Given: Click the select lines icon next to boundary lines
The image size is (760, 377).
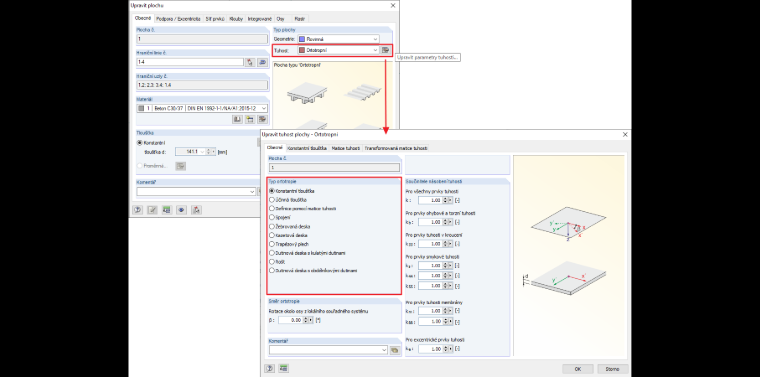Looking at the screenshot, I should (262, 62).
